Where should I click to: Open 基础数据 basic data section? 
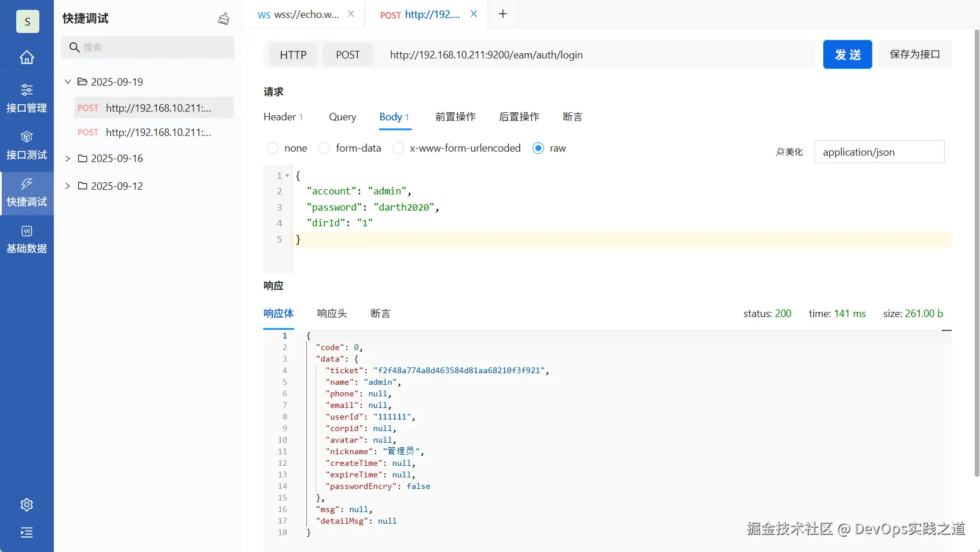(27, 239)
